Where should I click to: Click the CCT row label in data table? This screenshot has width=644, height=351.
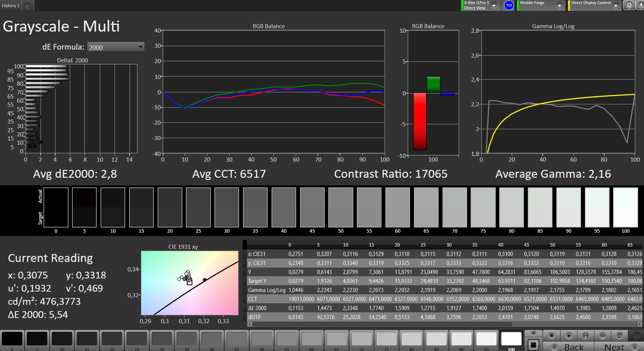(x=252, y=299)
